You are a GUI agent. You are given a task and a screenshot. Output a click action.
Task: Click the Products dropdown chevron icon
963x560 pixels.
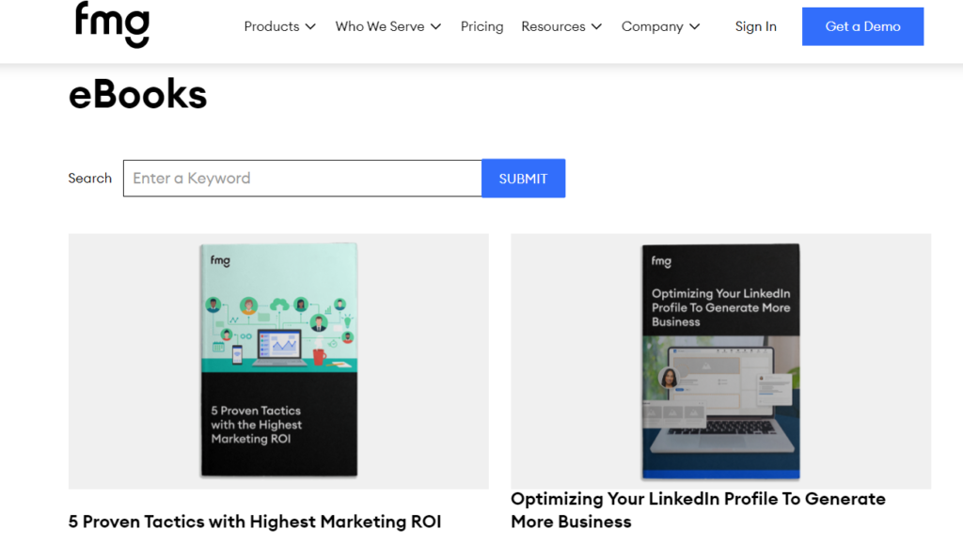pyautogui.click(x=311, y=26)
